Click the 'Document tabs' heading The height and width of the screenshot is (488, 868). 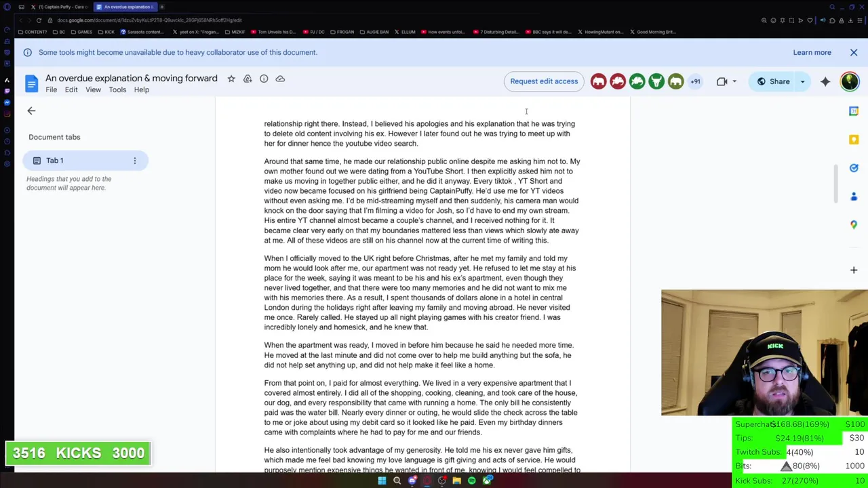(54, 137)
